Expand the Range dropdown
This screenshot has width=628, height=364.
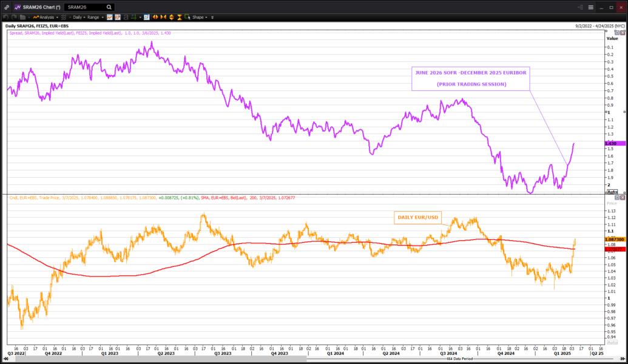point(95,17)
